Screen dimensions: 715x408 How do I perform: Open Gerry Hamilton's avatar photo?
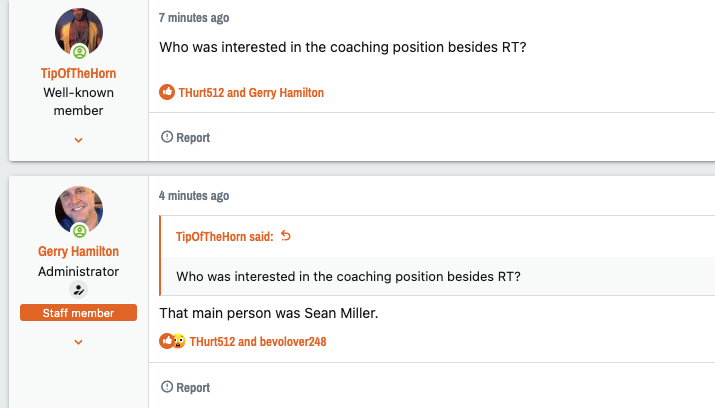[x=79, y=210]
